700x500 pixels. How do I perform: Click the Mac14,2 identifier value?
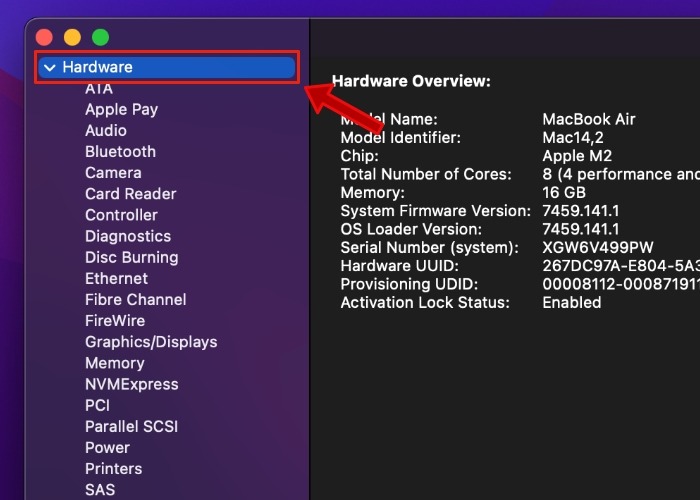pos(573,138)
